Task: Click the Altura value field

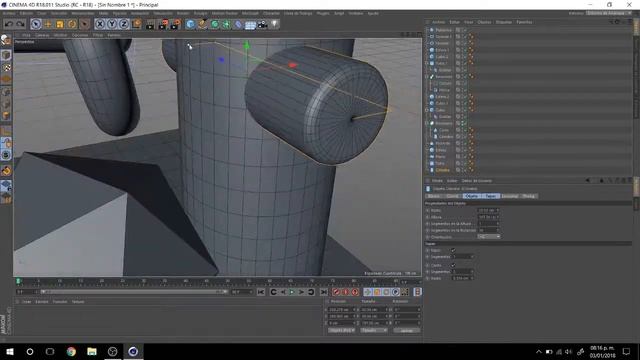Action: [488, 217]
